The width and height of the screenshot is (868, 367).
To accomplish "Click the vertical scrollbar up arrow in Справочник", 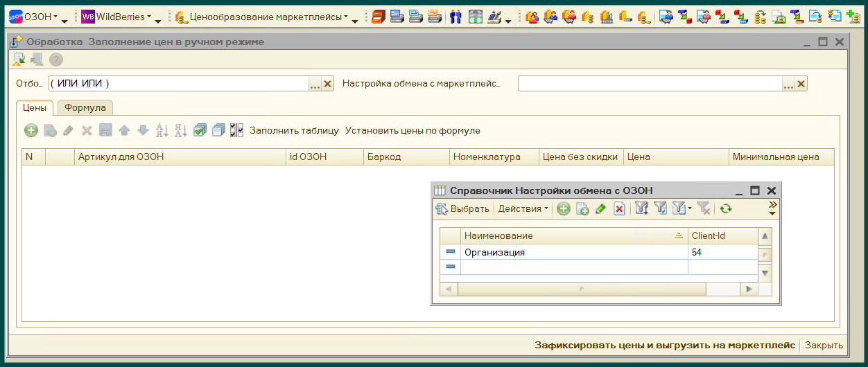I will tap(765, 237).
